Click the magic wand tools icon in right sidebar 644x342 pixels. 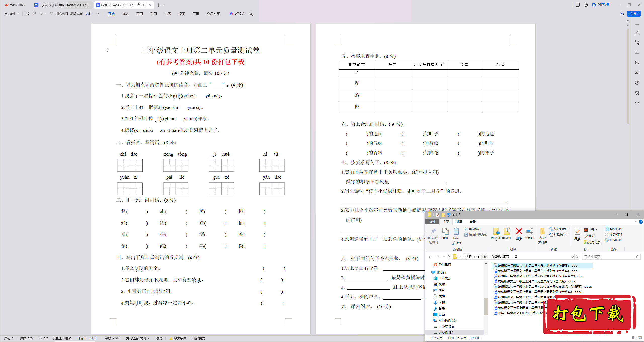pyautogui.click(x=637, y=73)
